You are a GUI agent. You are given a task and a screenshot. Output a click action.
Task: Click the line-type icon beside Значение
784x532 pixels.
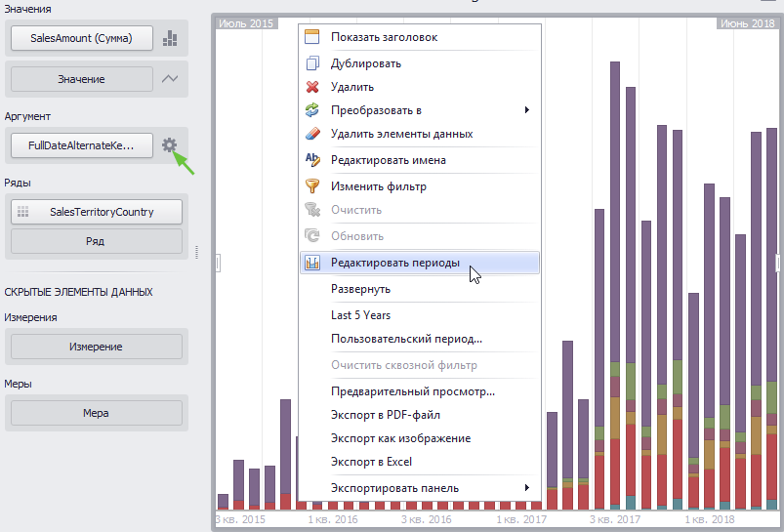(x=170, y=78)
